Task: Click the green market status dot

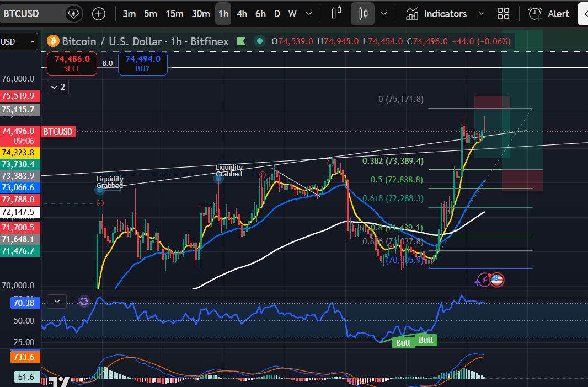Action: point(260,41)
